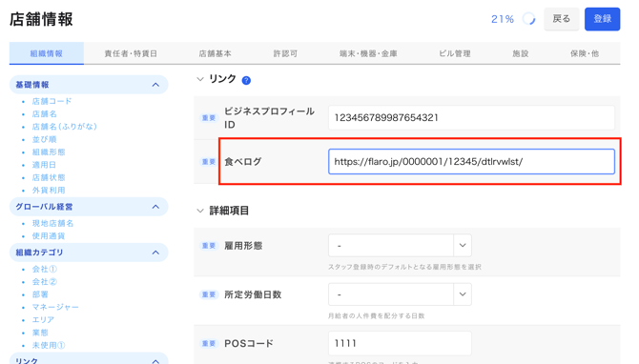Jump to 会社① sidebar link
This screenshot has height=364, width=639.
tap(45, 269)
